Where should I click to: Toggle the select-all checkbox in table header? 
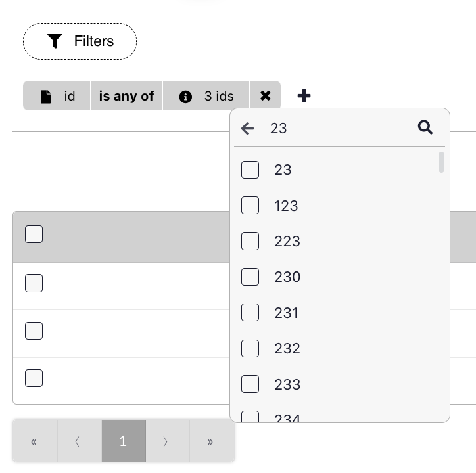pos(34,234)
